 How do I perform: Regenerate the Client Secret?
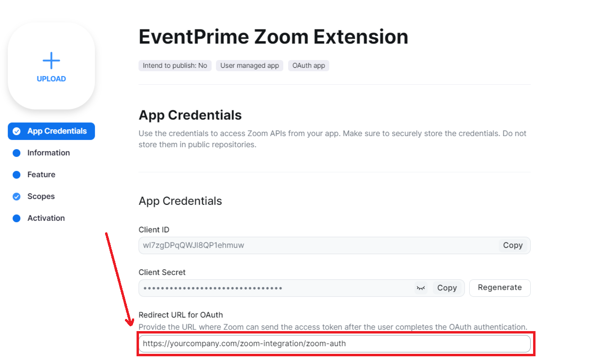coord(500,288)
